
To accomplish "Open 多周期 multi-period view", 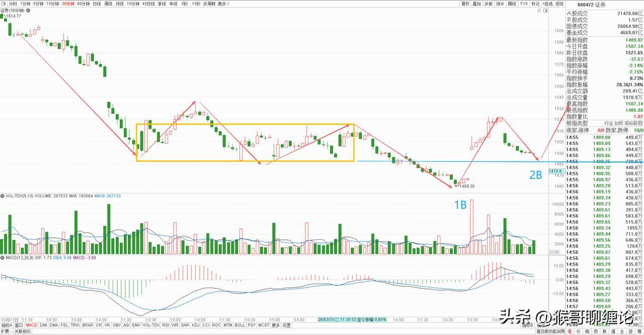I will click(x=209, y=4).
